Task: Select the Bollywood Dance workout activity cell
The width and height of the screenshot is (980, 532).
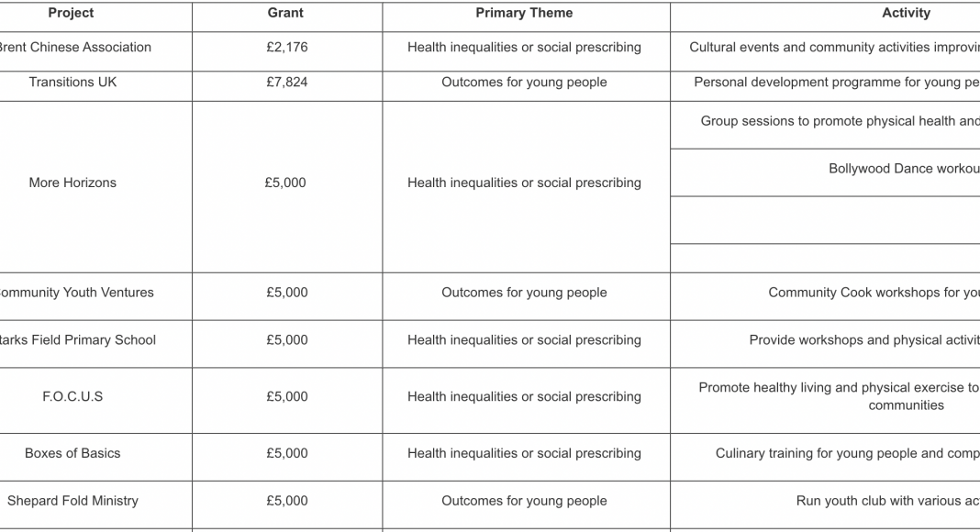Action: 903,169
